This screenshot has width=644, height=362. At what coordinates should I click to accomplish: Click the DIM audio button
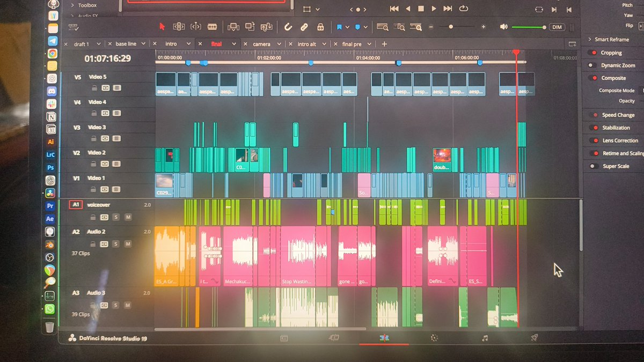point(557,27)
